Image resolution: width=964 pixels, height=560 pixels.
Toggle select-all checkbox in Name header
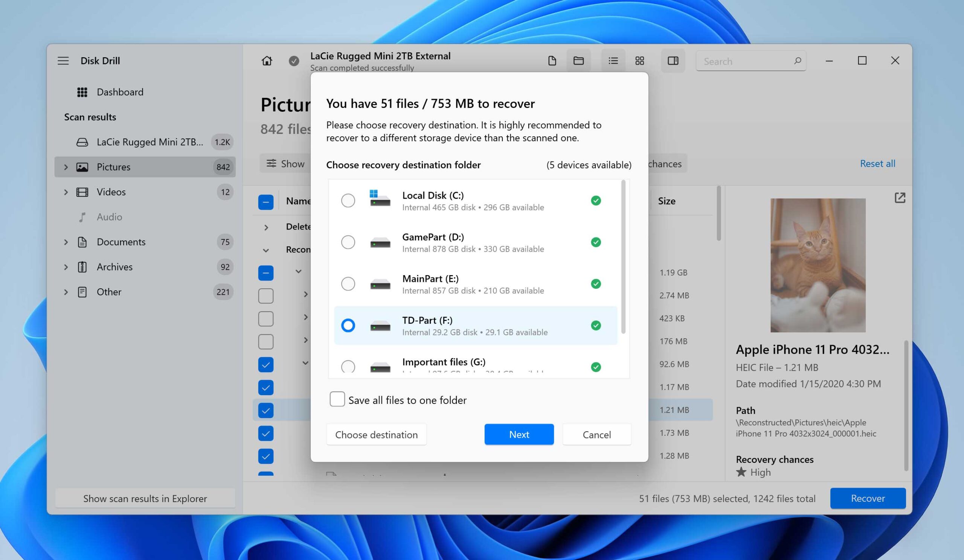(x=266, y=202)
